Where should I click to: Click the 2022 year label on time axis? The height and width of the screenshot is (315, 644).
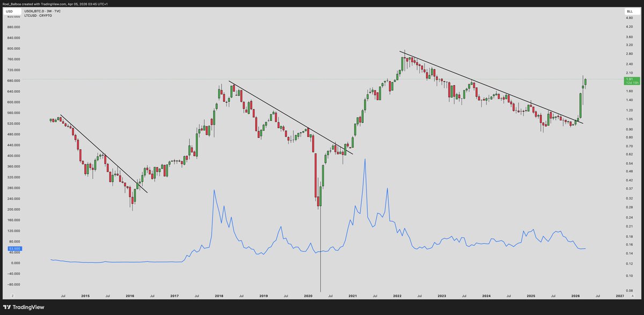397,296
